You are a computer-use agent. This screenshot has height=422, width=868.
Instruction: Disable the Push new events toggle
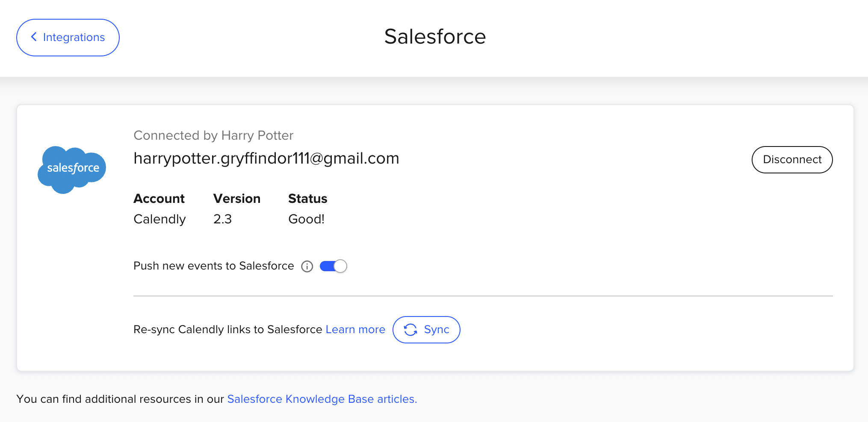pyautogui.click(x=334, y=266)
